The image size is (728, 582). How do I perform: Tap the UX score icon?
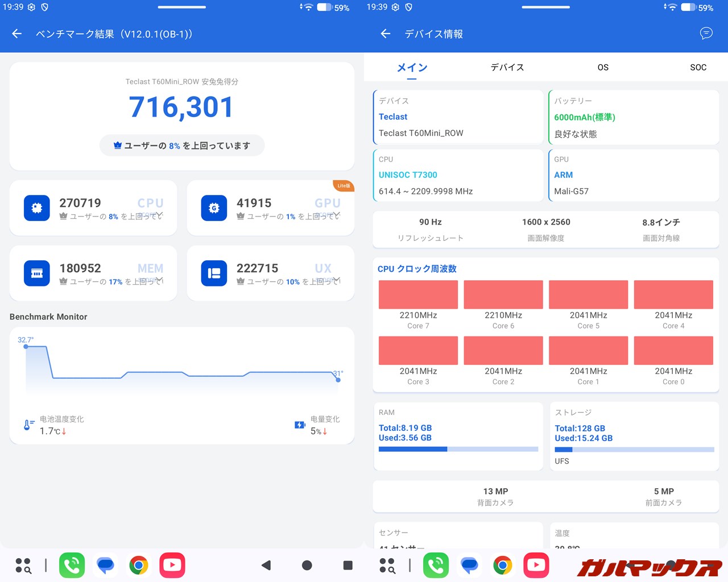[x=214, y=273]
